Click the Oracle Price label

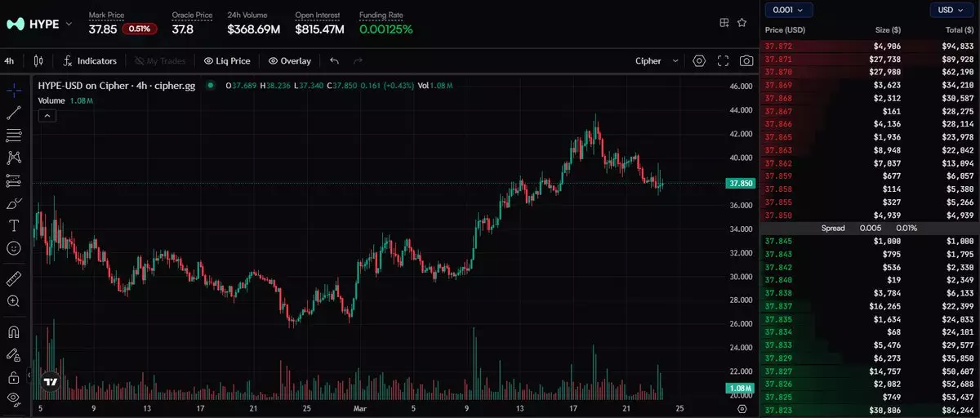pos(193,16)
